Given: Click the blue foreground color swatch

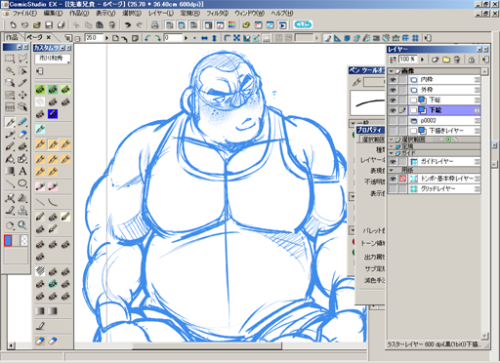Looking at the screenshot, I should point(8,240).
